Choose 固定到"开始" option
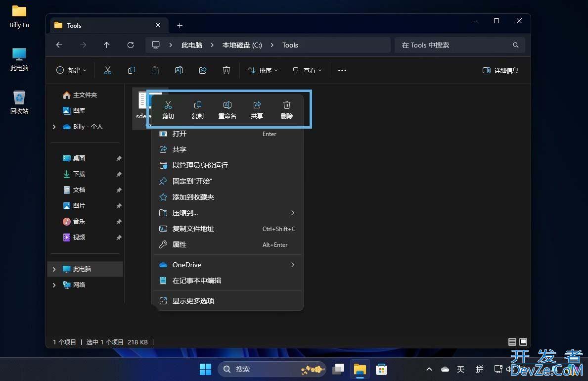Image resolution: width=588 pixels, height=381 pixels. click(228, 181)
